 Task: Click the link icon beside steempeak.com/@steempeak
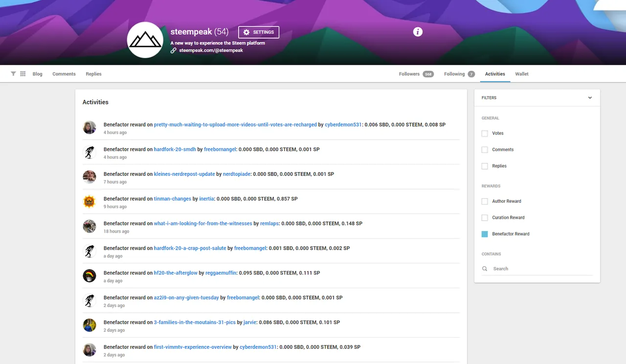click(173, 50)
